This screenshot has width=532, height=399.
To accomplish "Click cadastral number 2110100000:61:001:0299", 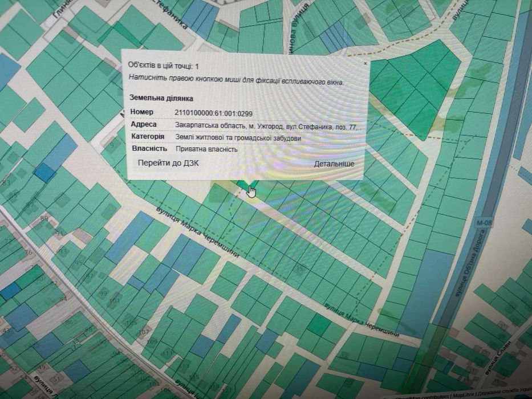I will (213, 113).
